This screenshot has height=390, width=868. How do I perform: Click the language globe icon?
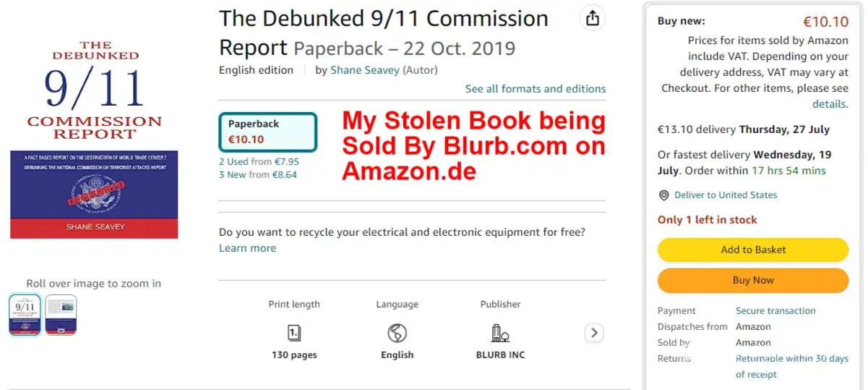397,333
